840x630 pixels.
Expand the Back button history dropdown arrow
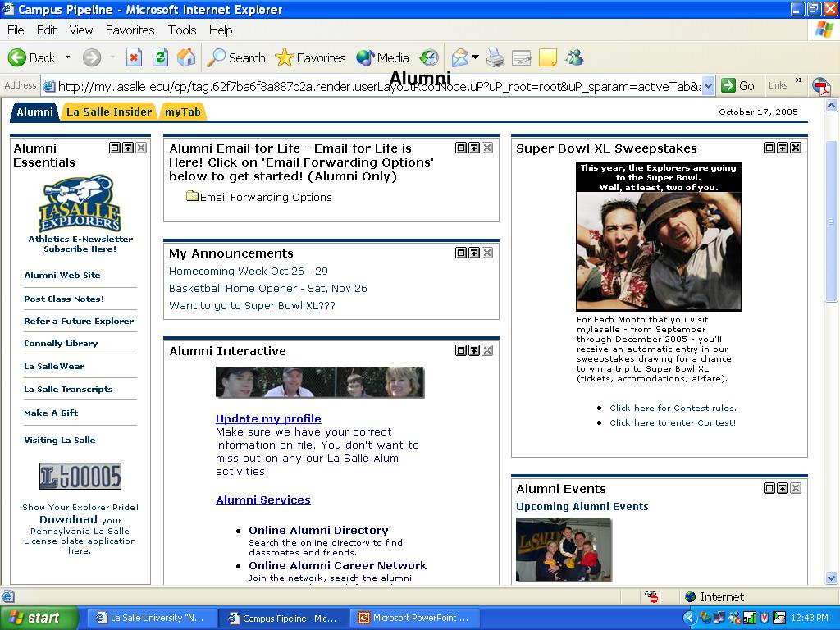[67, 57]
